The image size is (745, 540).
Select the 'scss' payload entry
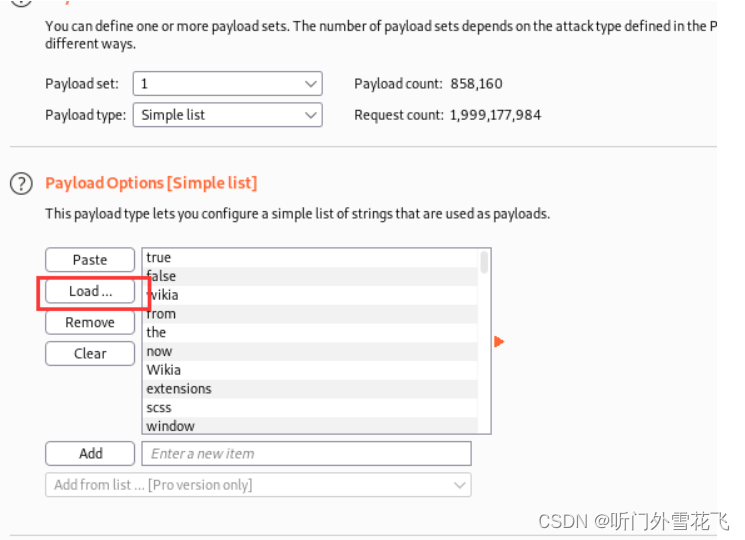pyautogui.click(x=311, y=407)
